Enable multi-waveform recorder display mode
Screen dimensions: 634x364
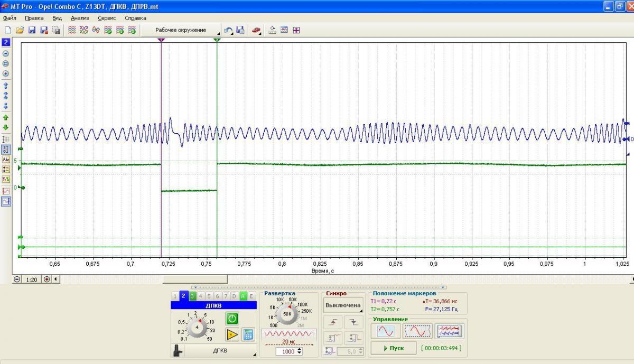(x=450, y=331)
